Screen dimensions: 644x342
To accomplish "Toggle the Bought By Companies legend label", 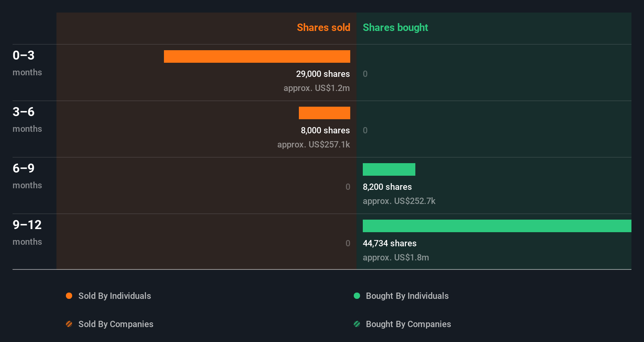I will tap(408, 324).
